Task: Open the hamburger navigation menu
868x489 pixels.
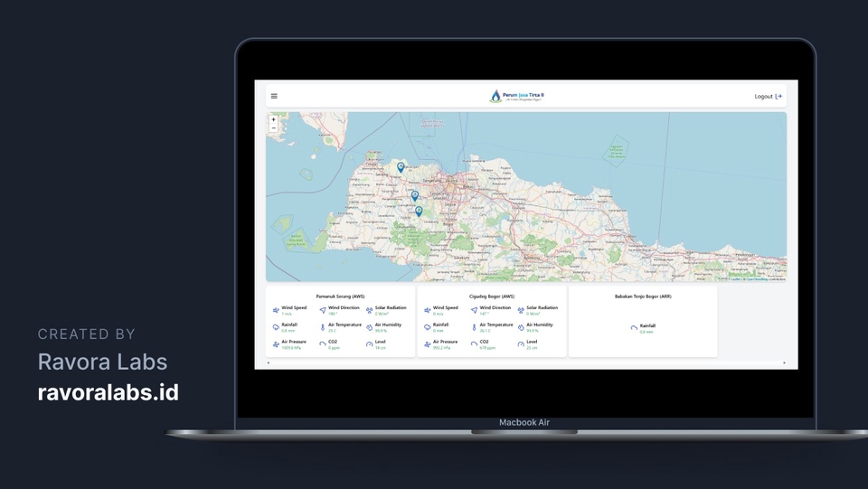Action: tap(274, 96)
